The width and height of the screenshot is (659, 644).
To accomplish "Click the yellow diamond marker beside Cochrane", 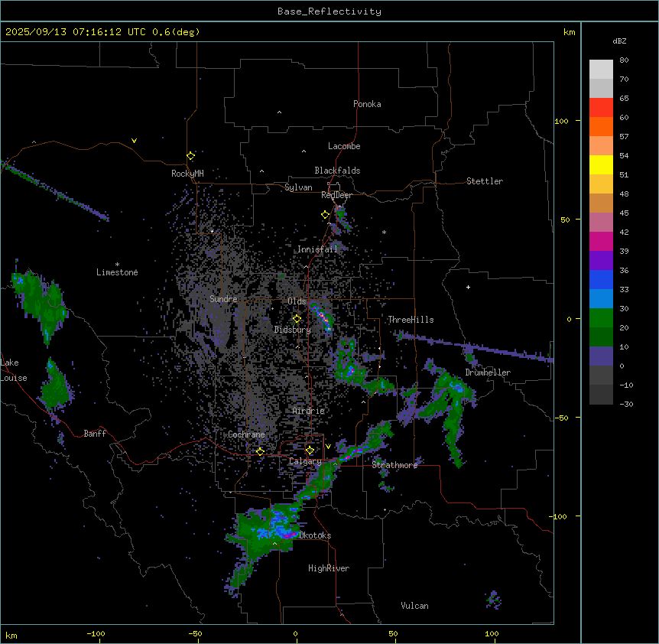I will point(260,451).
